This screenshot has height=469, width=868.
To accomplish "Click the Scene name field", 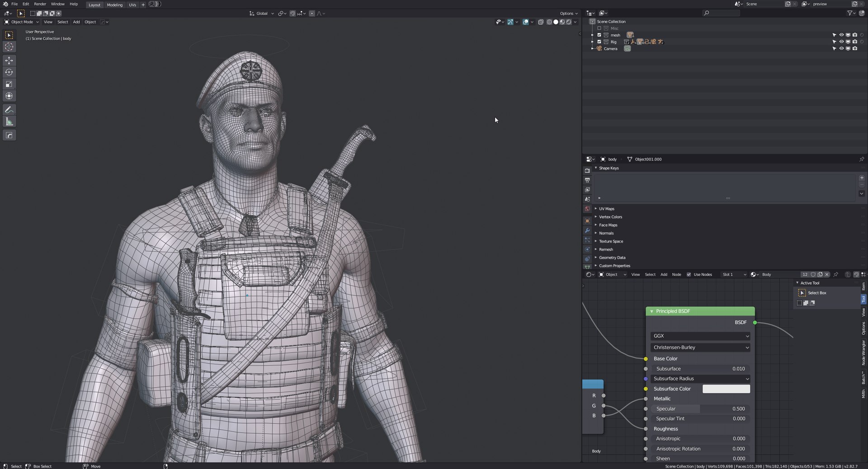I will coord(764,4).
